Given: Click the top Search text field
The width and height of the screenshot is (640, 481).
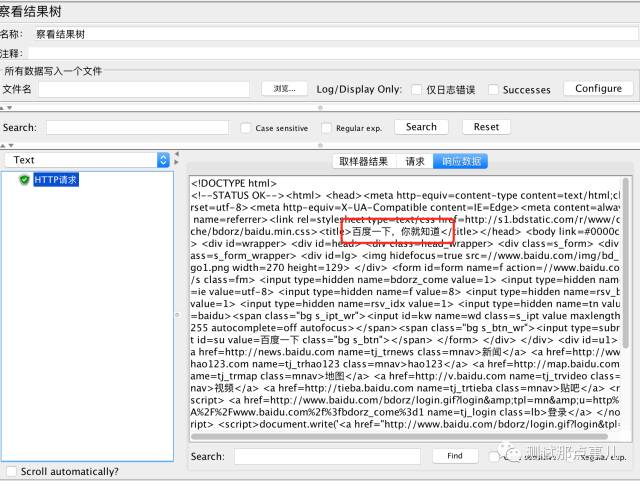Looking at the screenshot, I should [138, 127].
